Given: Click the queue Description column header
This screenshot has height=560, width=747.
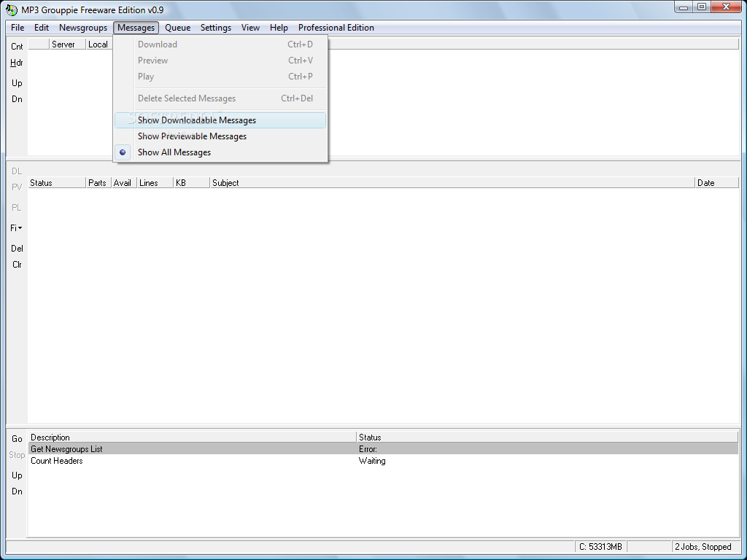Looking at the screenshot, I should coord(193,437).
